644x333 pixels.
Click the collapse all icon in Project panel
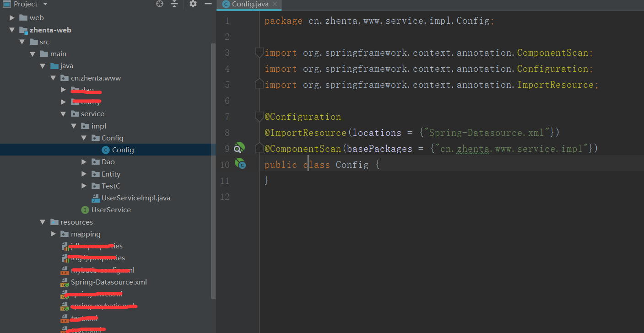pyautogui.click(x=174, y=4)
